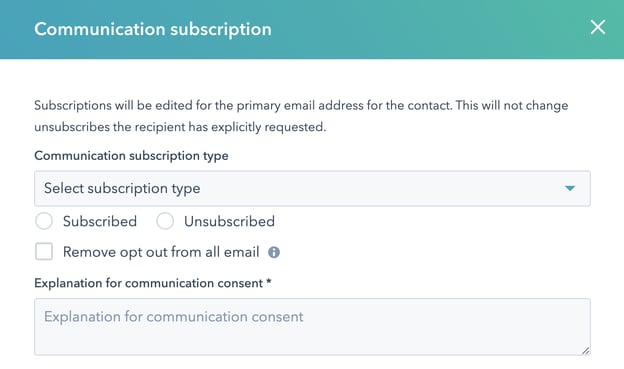The height and width of the screenshot is (369, 624).
Task: Click the subscriptions description paragraph text
Action: click(x=301, y=116)
